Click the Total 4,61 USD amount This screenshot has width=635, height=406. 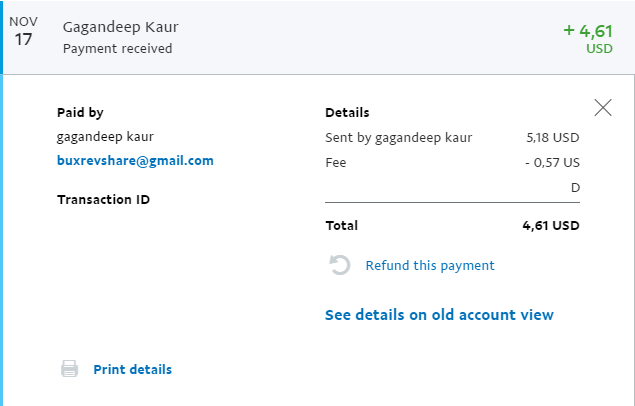(x=551, y=225)
